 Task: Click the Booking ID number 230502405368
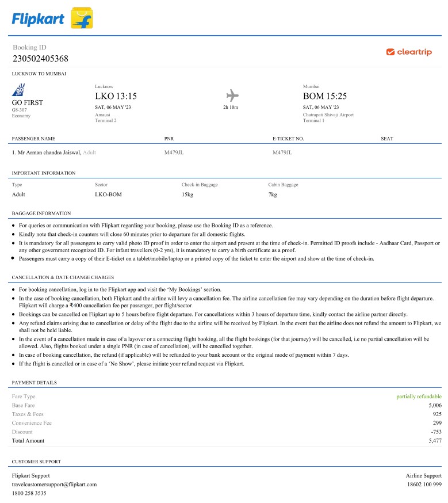point(40,58)
